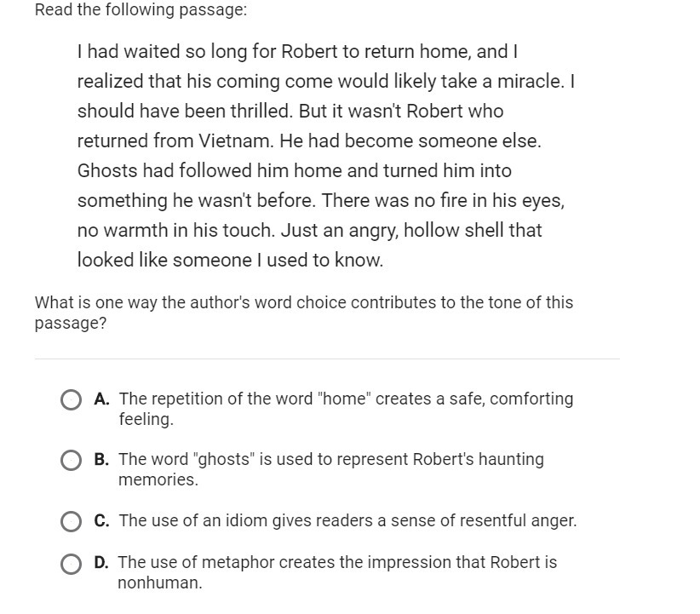Click the "Read the following passage:" instruction
This screenshot has height=614, width=700.
tap(141, 10)
